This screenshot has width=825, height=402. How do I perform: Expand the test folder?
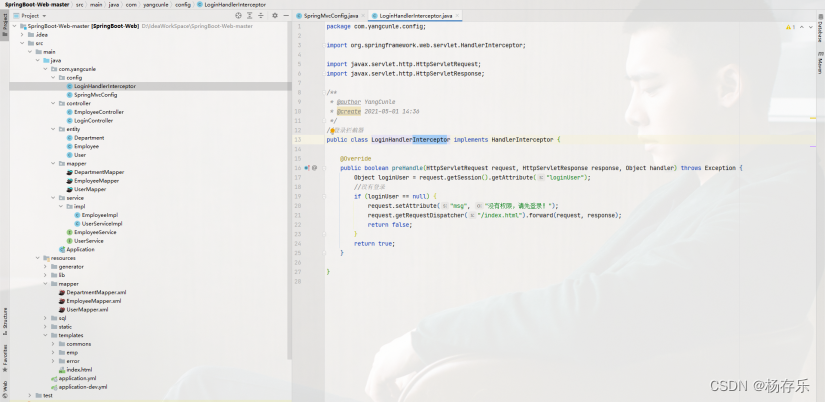click(x=30, y=396)
